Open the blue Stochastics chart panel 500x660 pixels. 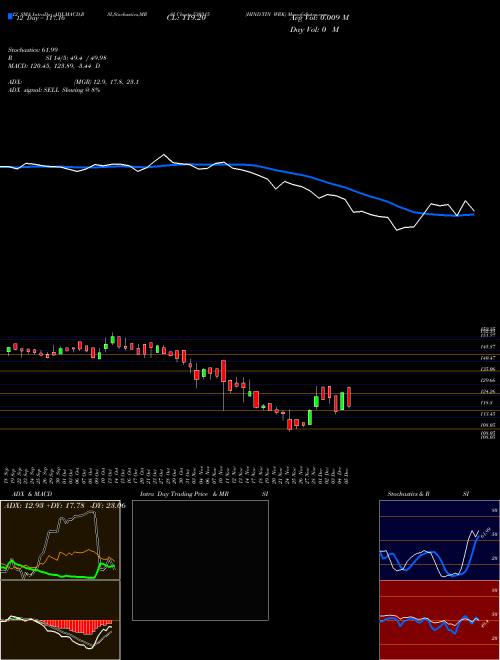[x=439, y=540]
